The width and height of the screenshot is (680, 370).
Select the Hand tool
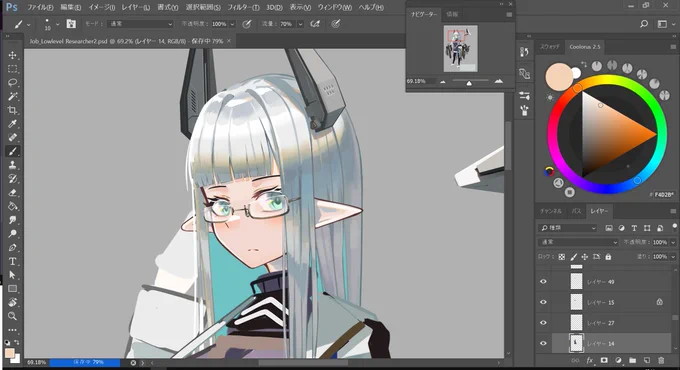12,302
